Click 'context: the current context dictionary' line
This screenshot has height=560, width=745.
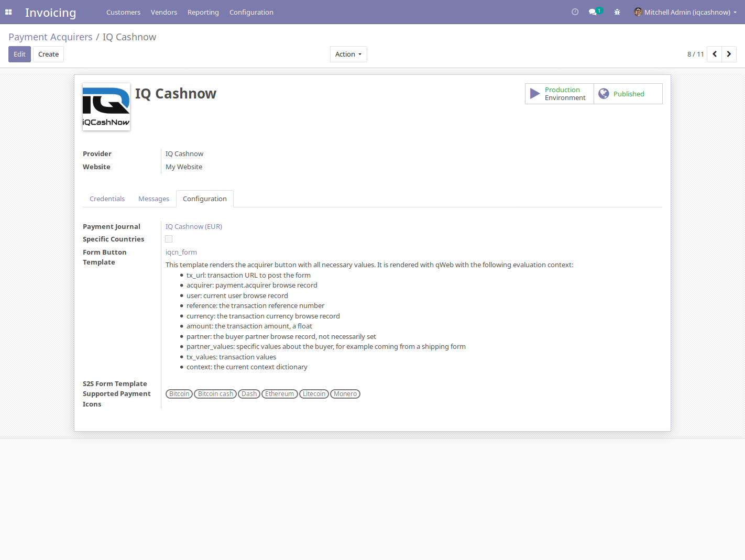(x=247, y=367)
